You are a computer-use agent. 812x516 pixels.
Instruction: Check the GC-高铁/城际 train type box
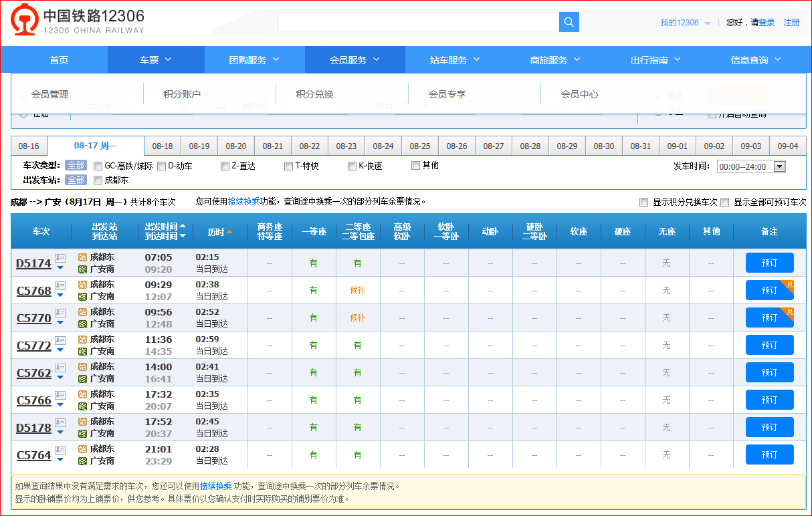pyautogui.click(x=98, y=166)
